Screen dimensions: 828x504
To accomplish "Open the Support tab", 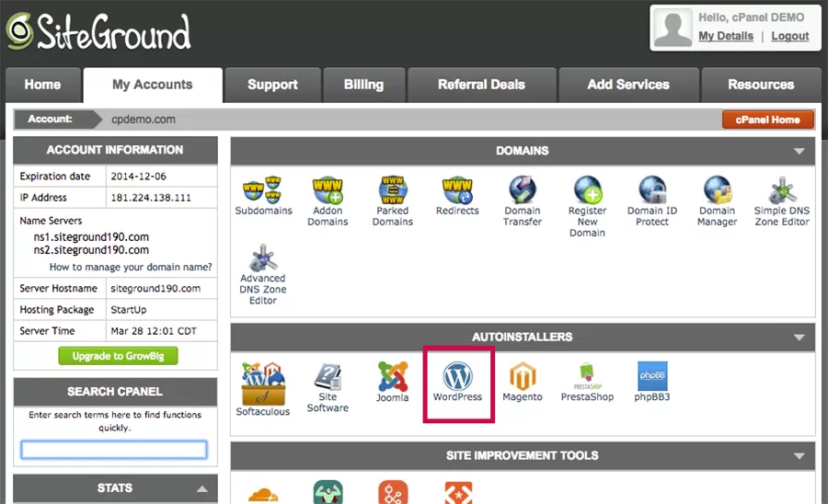I will pyautogui.click(x=272, y=85).
